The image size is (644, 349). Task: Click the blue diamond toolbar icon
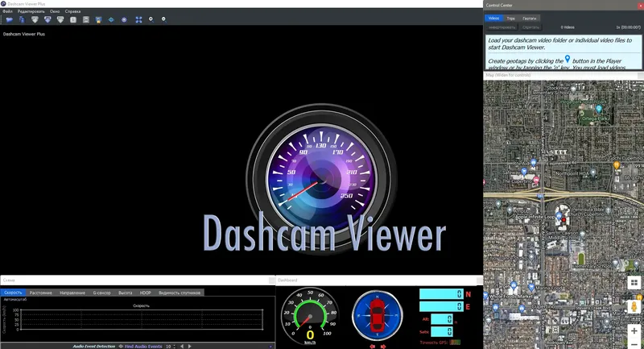coord(111,19)
